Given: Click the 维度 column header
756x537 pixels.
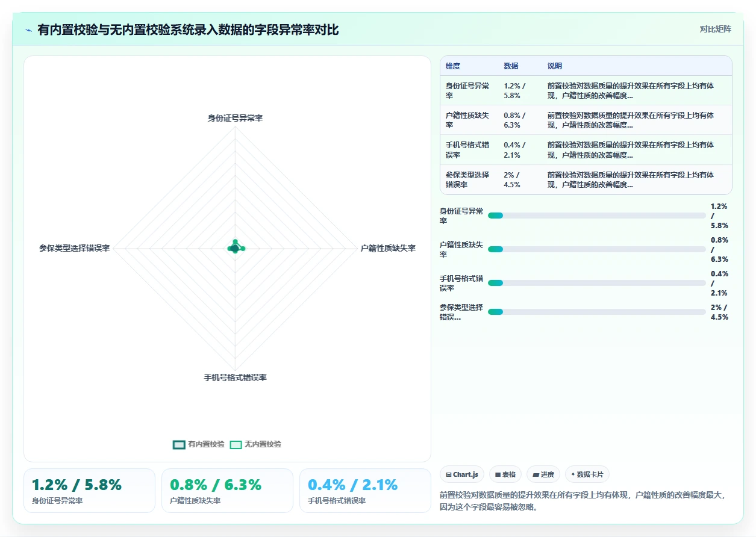Looking at the screenshot, I should point(453,66).
